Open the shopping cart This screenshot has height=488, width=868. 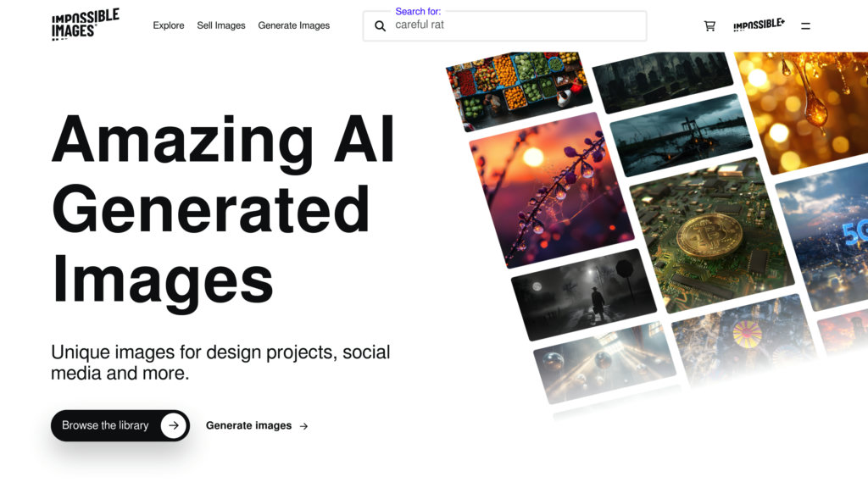tap(709, 26)
